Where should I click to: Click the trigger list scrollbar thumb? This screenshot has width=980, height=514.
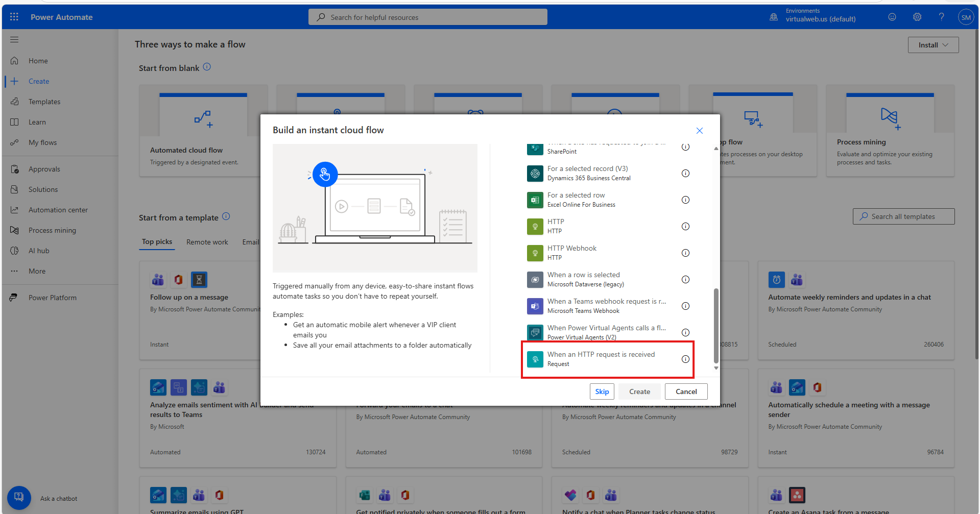[716, 326]
